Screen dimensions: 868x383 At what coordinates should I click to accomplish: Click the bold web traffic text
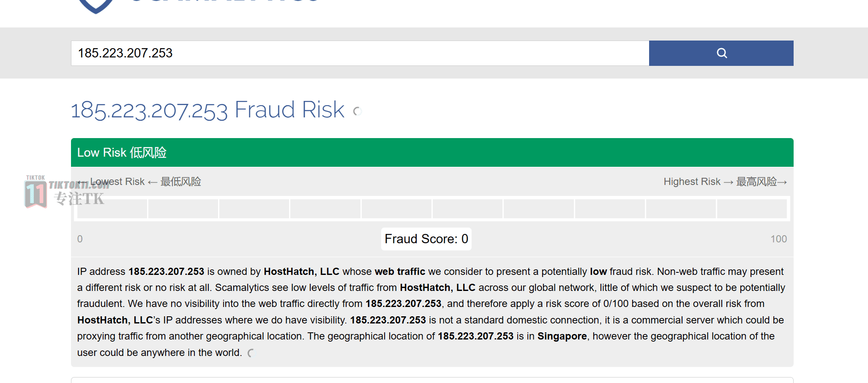[400, 272]
